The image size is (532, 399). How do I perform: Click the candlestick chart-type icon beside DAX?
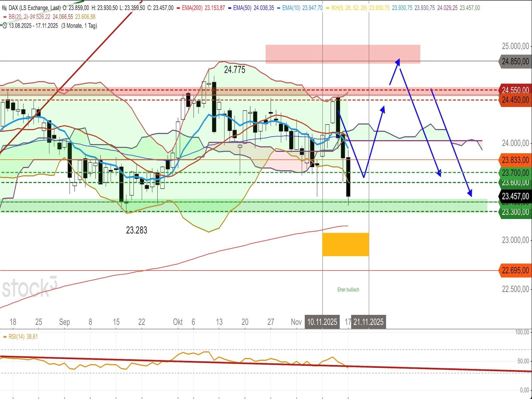(5, 8)
